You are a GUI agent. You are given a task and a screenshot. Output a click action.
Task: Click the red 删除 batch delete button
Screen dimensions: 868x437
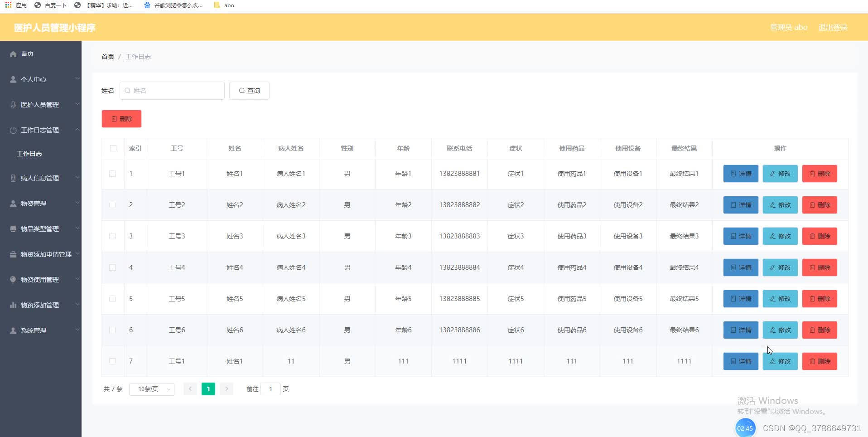pos(121,119)
